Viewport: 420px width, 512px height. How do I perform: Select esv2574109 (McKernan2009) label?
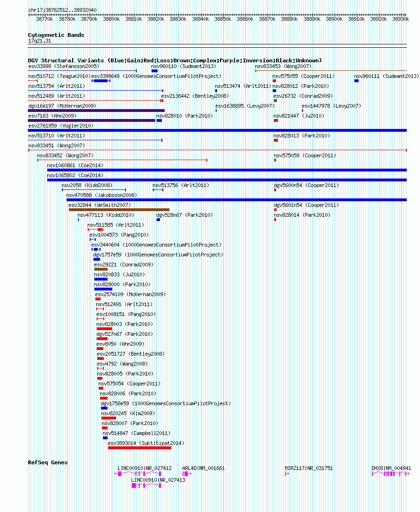130,294
